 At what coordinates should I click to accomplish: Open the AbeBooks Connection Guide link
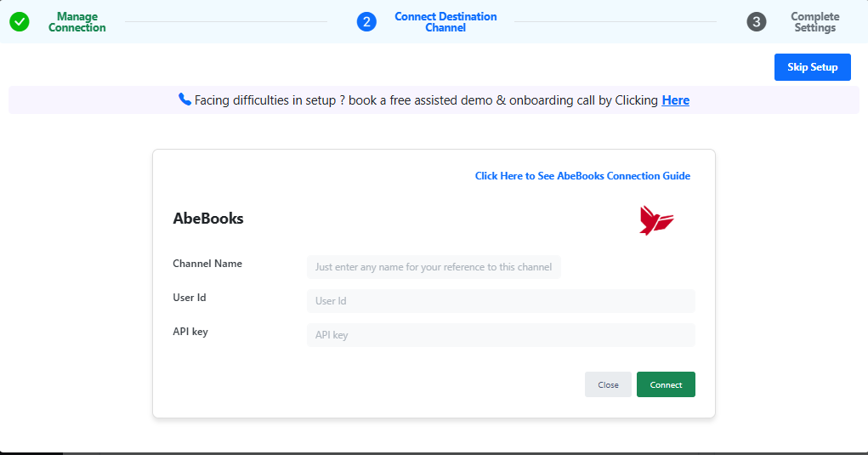click(582, 176)
